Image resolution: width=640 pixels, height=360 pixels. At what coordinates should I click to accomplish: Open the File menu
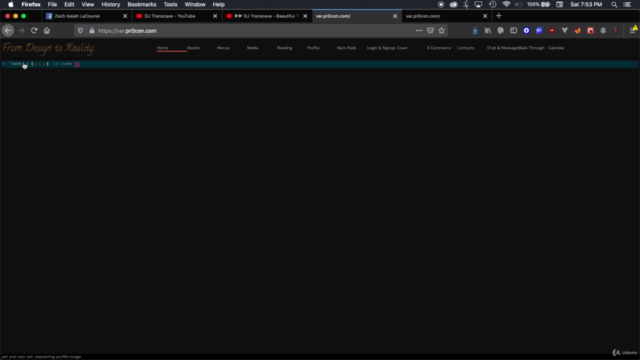click(x=52, y=4)
